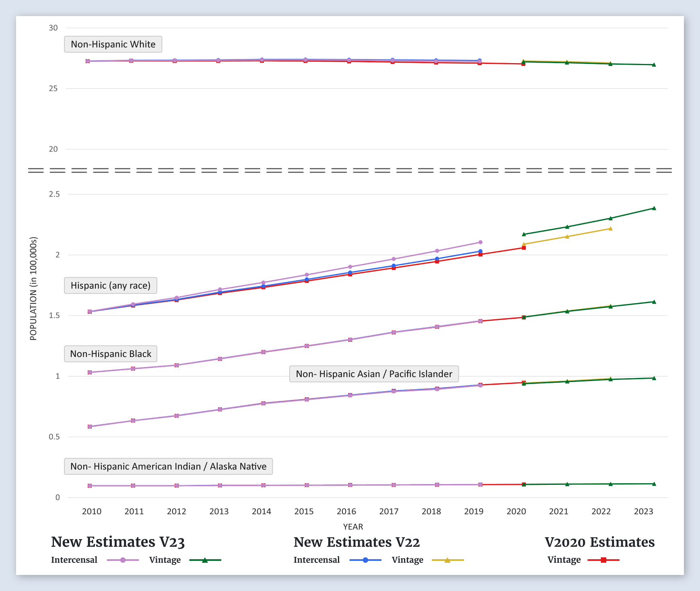This screenshot has width=700, height=591.
Task: Click the Non-Hispanic Asian / Pacific Islander label
Action: [x=374, y=374]
